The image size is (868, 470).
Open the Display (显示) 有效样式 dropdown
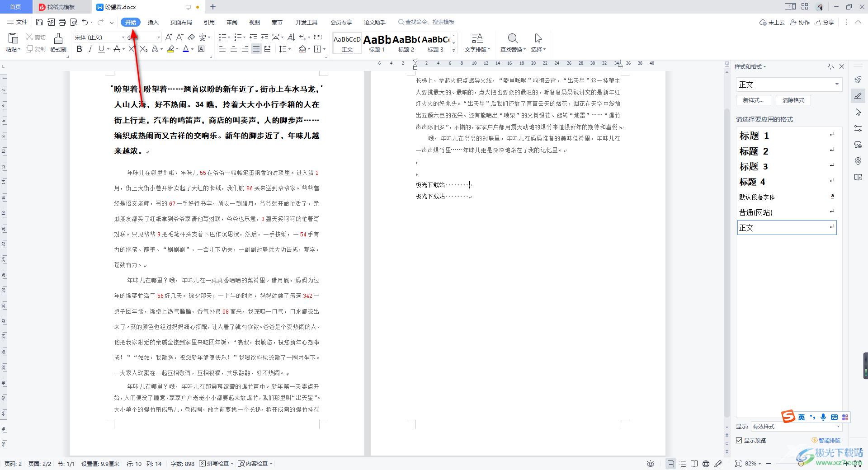point(796,426)
